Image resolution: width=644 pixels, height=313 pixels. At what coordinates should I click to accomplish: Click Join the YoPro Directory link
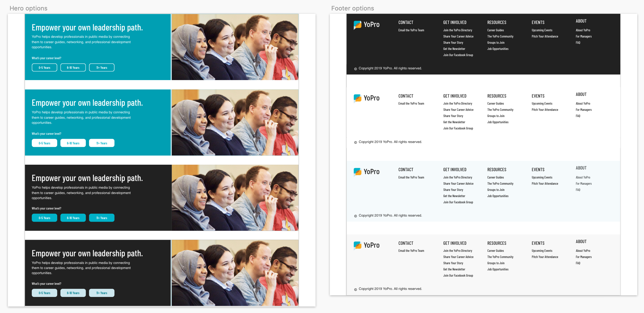(x=458, y=30)
